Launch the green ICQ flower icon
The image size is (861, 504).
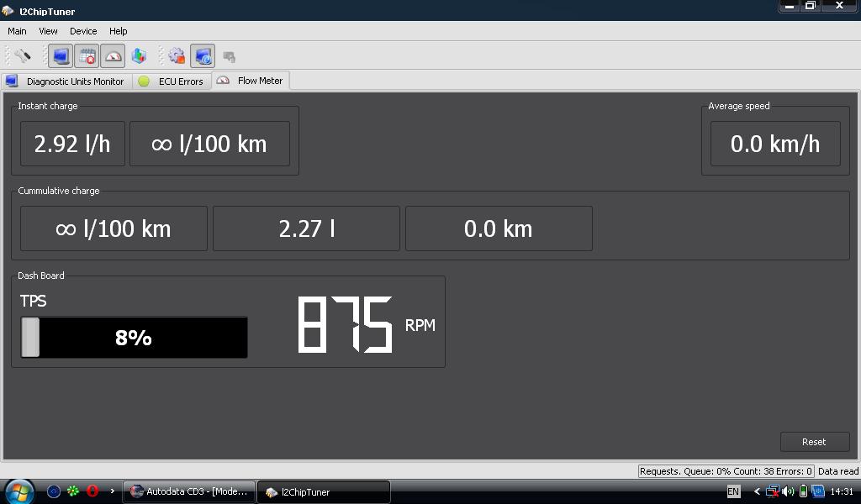pyautogui.click(x=73, y=491)
